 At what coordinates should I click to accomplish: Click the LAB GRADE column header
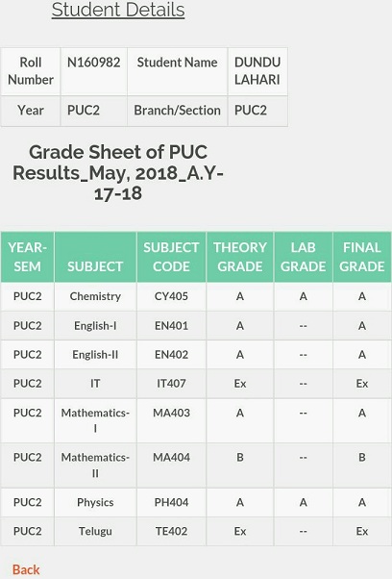click(x=303, y=257)
